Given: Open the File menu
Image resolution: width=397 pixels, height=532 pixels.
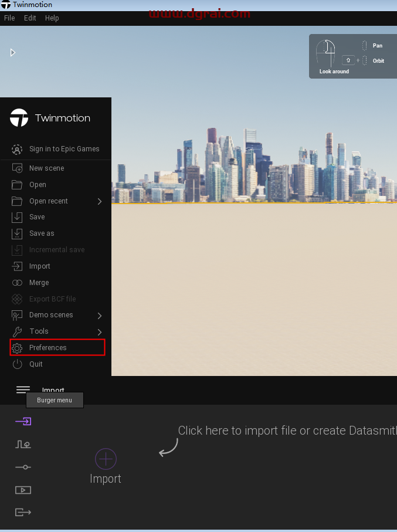Looking at the screenshot, I should pos(9,18).
